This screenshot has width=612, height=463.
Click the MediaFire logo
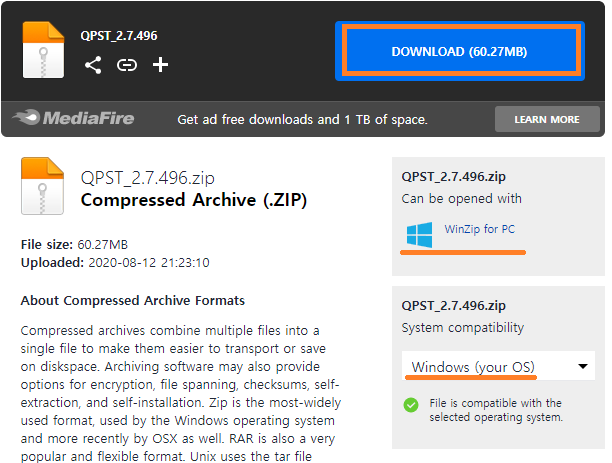pyautogui.click(x=73, y=118)
